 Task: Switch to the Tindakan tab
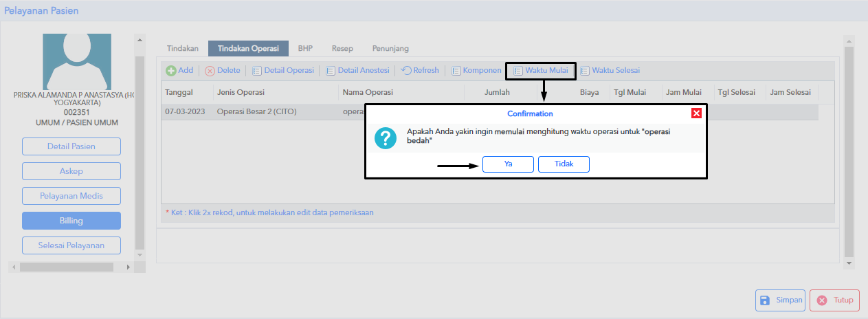183,49
